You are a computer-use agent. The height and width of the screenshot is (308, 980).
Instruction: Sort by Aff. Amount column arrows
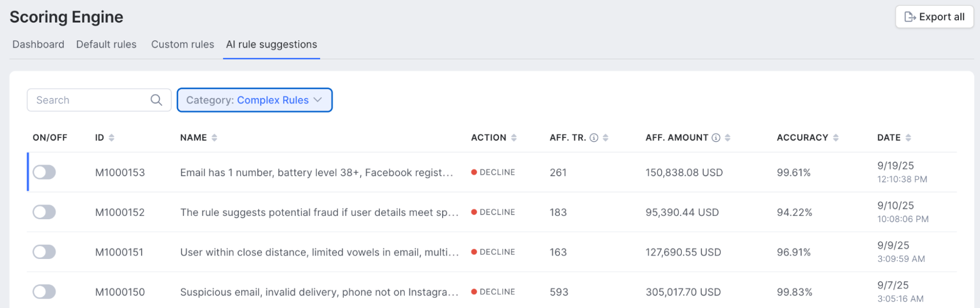point(728,138)
